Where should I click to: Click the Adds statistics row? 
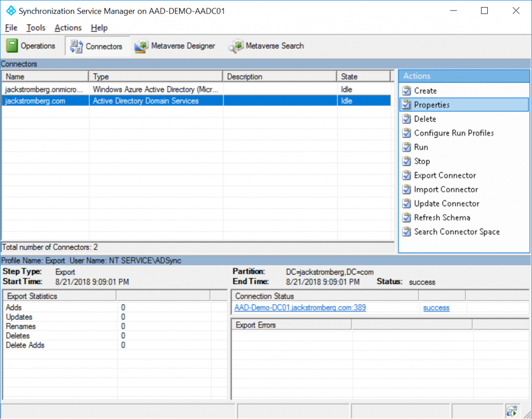115,307
